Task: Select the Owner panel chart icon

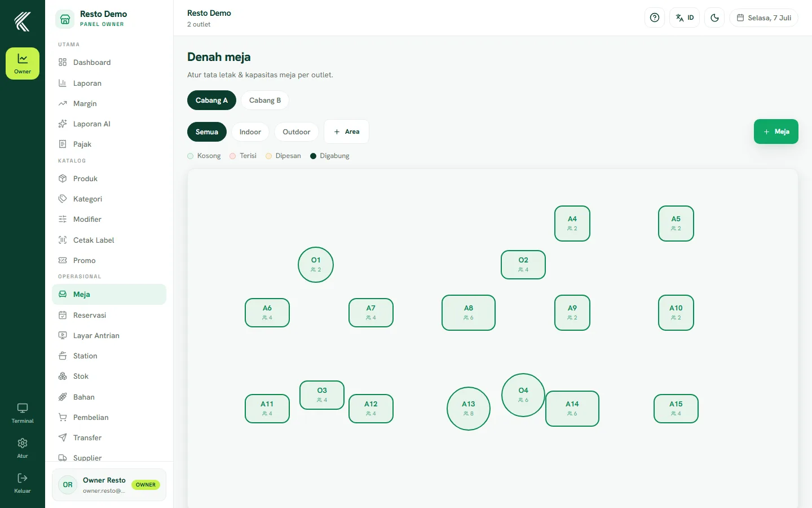Action: pos(23,63)
